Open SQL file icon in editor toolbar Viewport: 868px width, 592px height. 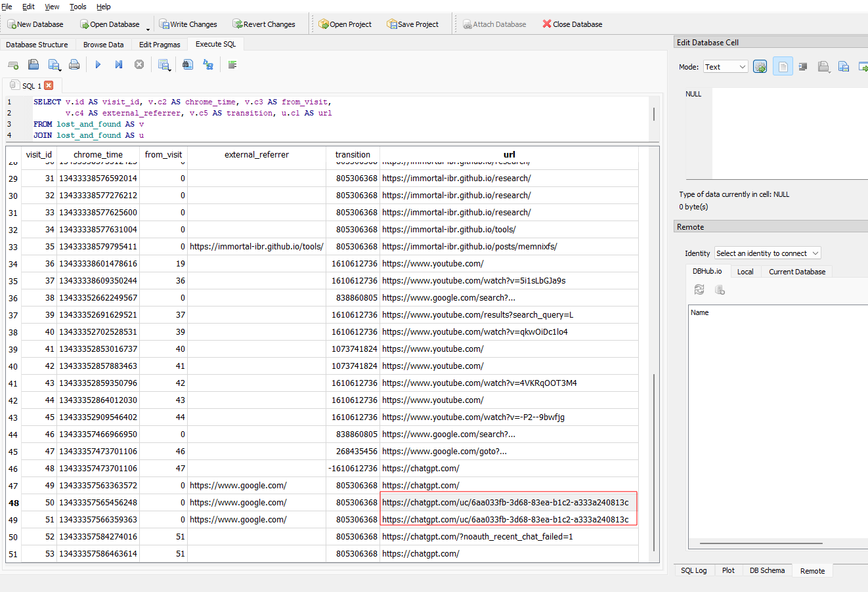coord(33,65)
